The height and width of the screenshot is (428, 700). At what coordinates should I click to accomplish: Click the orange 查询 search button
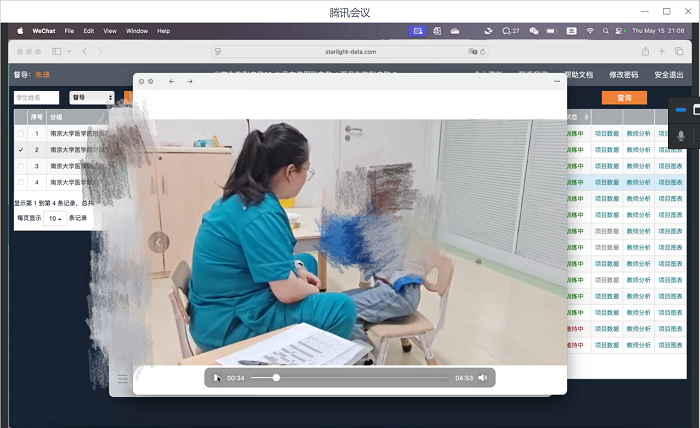(624, 98)
